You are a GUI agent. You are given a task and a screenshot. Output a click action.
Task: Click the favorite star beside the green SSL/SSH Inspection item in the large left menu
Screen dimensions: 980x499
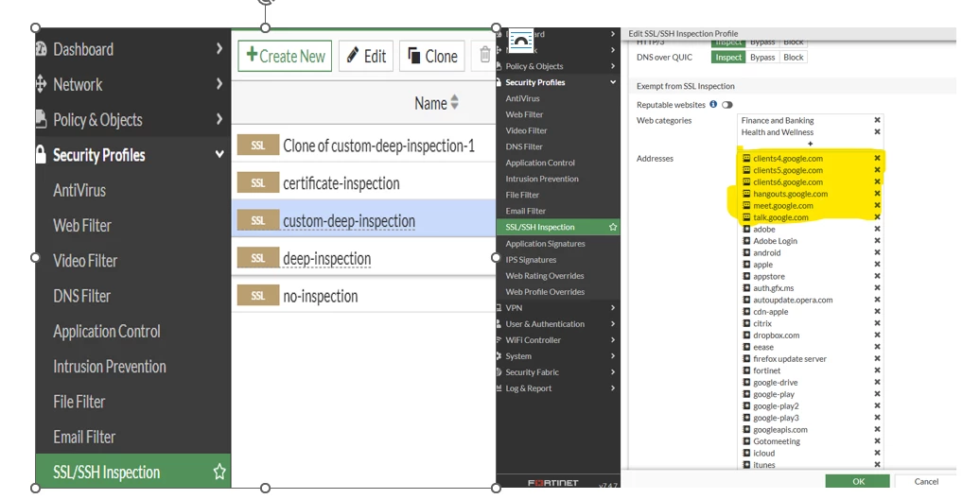pyautogui.click(x=219, y=472)
